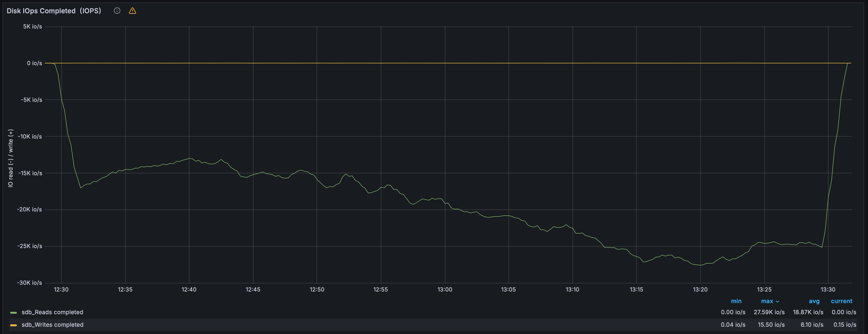Open the Disk IOps Completed panel title
Viewport: 868px width, 334px height.
[x=54, y=11]
